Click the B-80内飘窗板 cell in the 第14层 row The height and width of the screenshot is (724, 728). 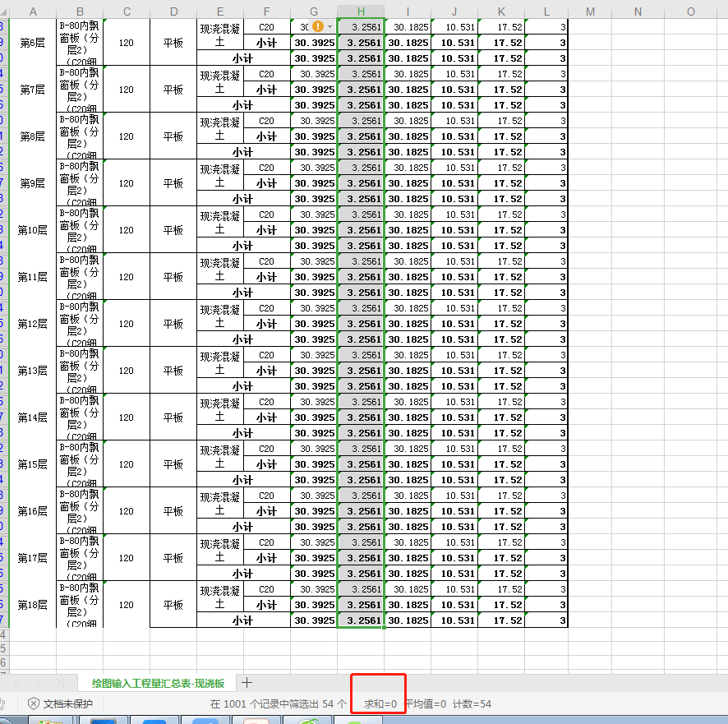pos(80,417)
